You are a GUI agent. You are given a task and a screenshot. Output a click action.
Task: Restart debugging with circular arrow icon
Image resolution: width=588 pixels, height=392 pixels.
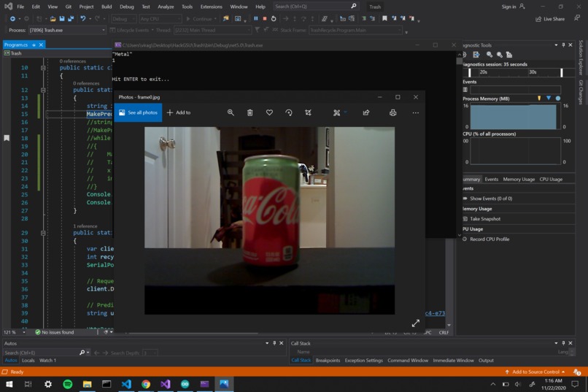coord(274,18)
